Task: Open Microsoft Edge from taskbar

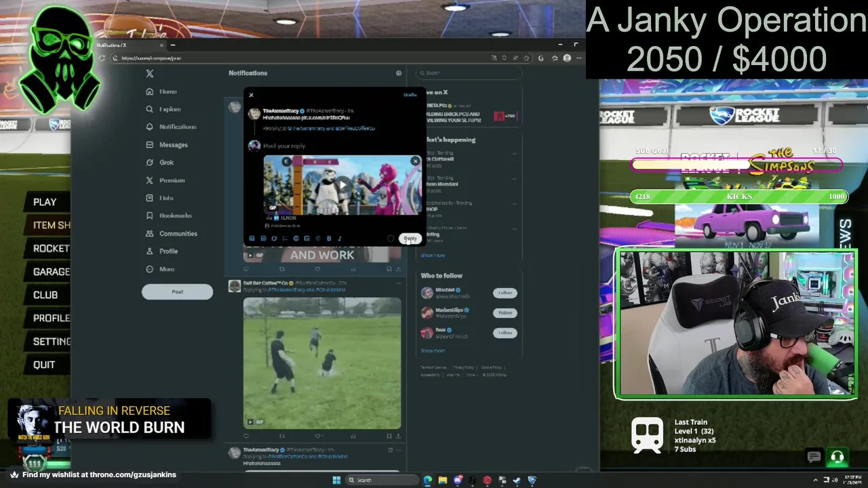Action: click(x=428, y=481)
